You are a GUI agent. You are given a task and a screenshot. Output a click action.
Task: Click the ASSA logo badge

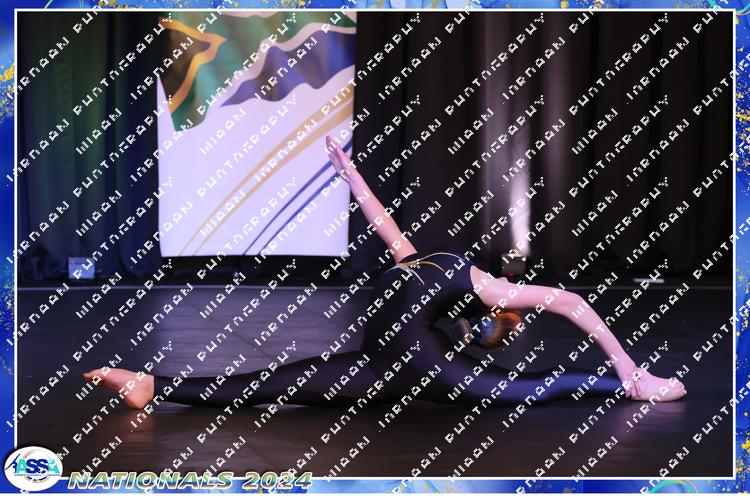click(x=33, y=468)
